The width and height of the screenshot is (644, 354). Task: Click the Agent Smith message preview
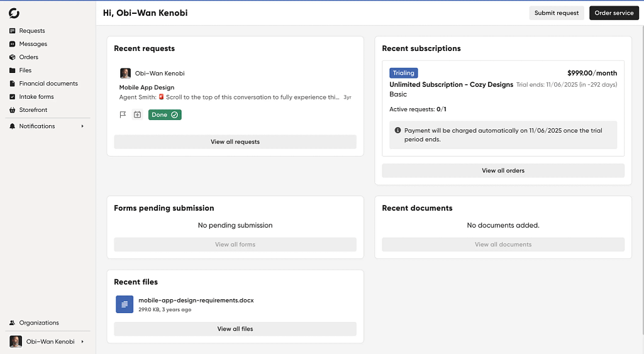(229, 97)
